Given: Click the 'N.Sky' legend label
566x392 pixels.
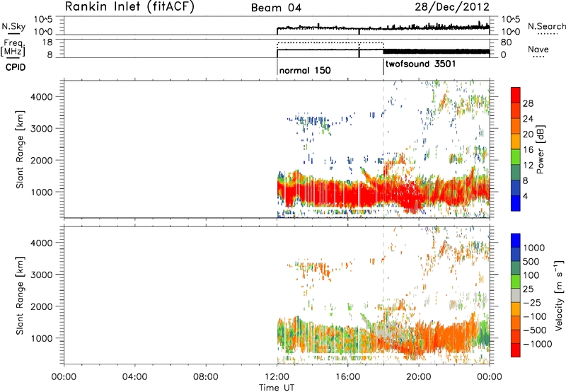Looking at the screenshot, I should 13,26.
